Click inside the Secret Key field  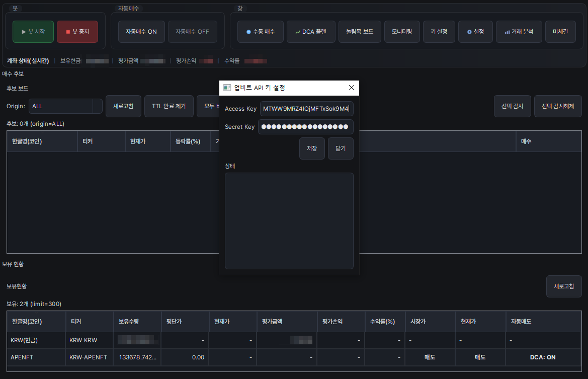point(304,127)
